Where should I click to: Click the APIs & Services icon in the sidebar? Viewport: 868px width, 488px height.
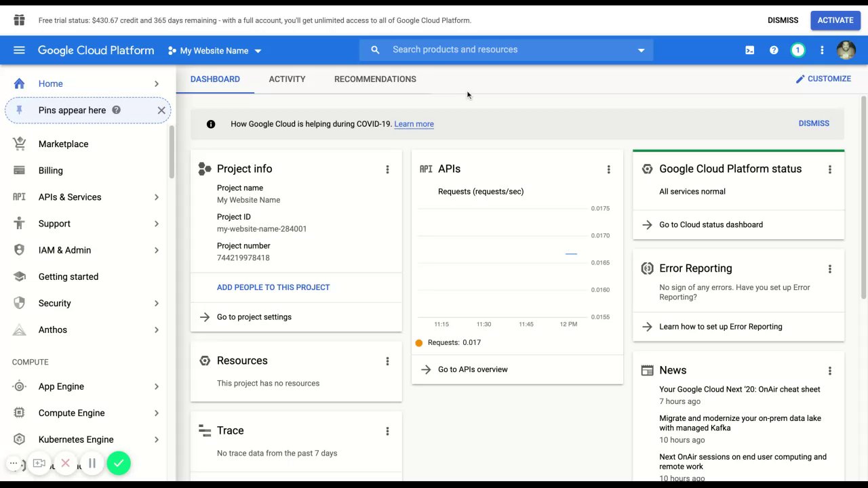click(19, 197)
